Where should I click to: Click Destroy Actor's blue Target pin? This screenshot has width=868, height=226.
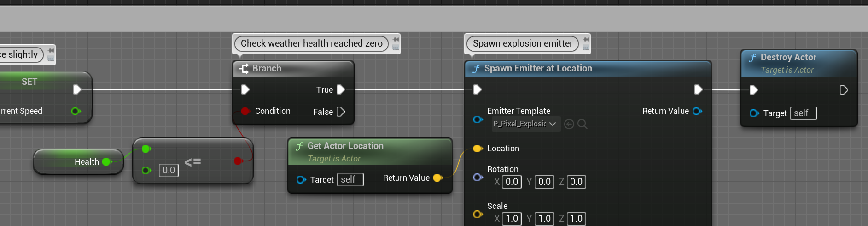(754, 113)
